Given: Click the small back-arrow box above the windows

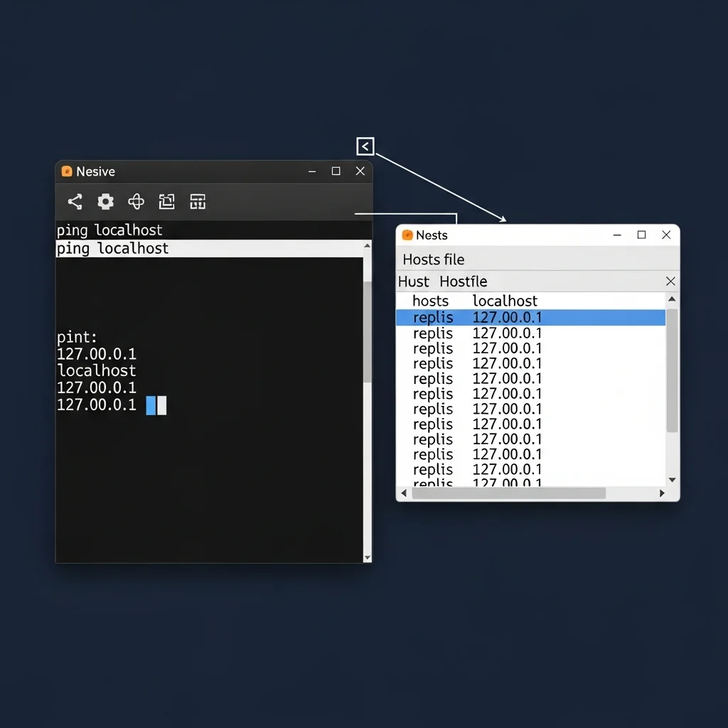Looking at the screenshot, I should tap(365, 146).
